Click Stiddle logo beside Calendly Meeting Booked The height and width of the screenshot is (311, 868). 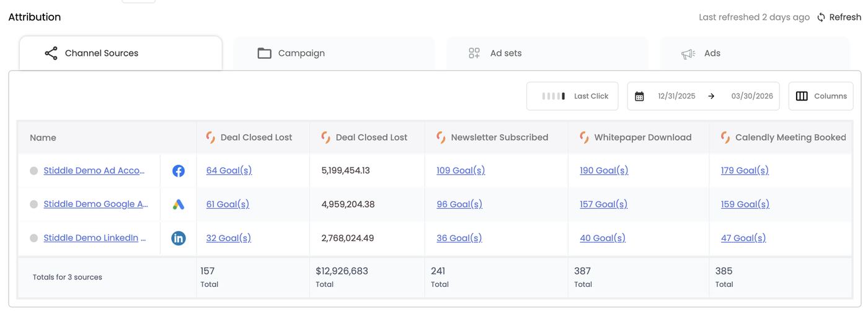click(x=725, y=138)
